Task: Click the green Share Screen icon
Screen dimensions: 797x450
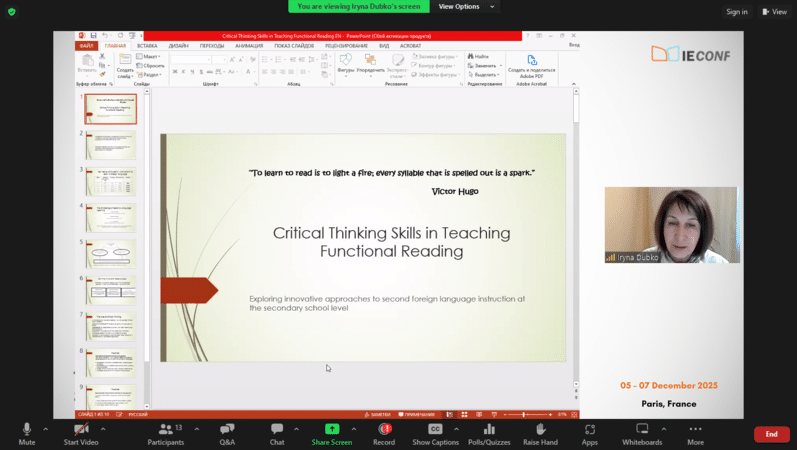Action: tap(331, 429)
